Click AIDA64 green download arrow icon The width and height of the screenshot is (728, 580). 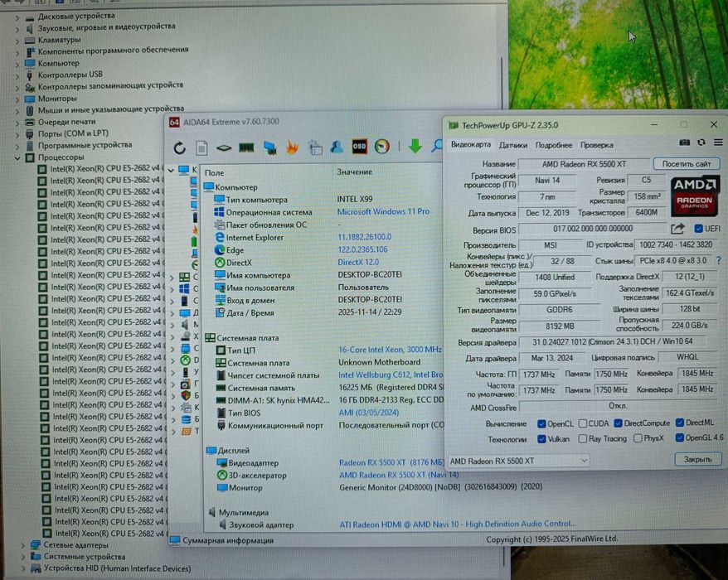click(x=415, y=146)
